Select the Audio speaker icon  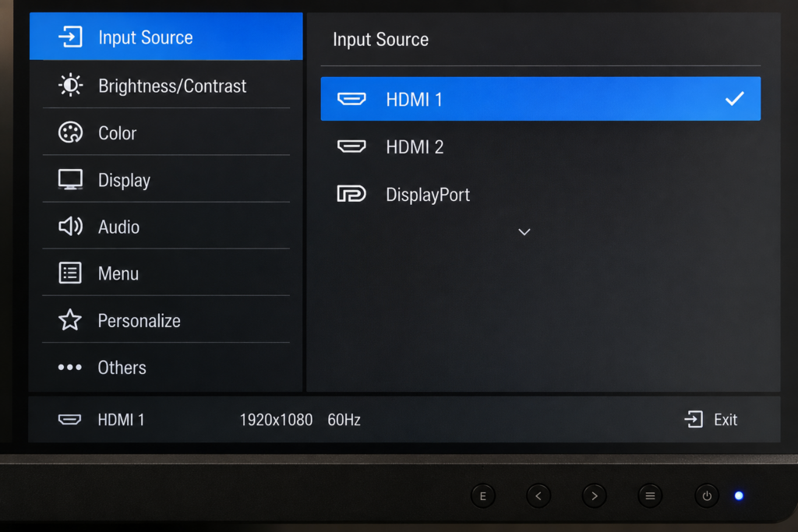click(x=70, y=227)
